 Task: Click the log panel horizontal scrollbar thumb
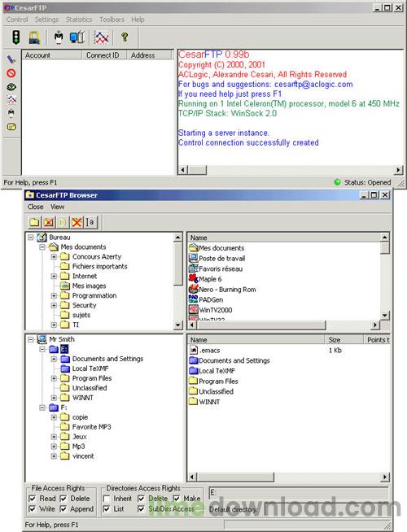pos(198,170)
